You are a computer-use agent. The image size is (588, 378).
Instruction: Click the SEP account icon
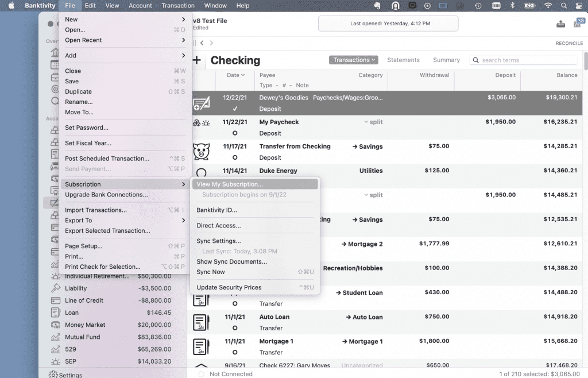tap(56, 361)
